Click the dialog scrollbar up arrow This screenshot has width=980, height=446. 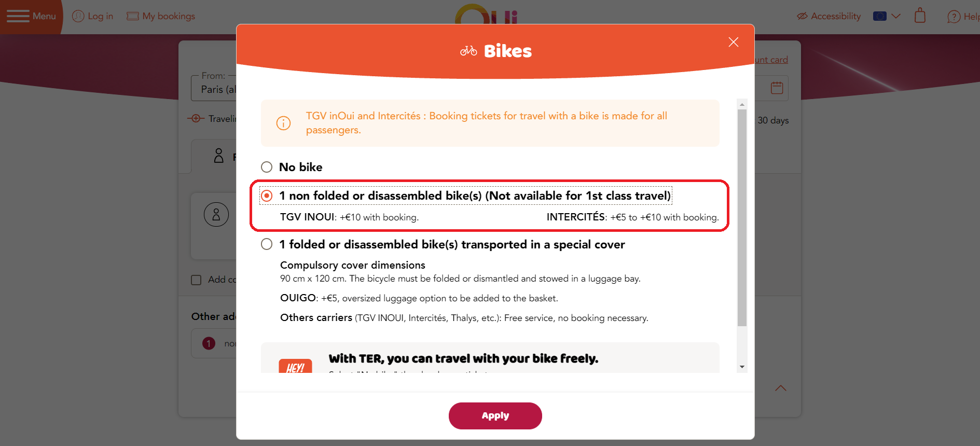[742, 104]
